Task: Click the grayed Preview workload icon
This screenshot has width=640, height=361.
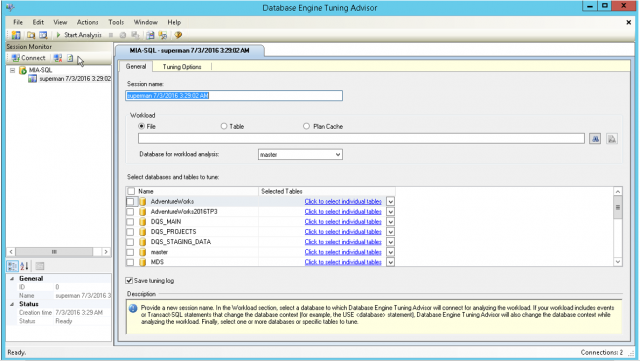Action: click(x=611, y=139)
